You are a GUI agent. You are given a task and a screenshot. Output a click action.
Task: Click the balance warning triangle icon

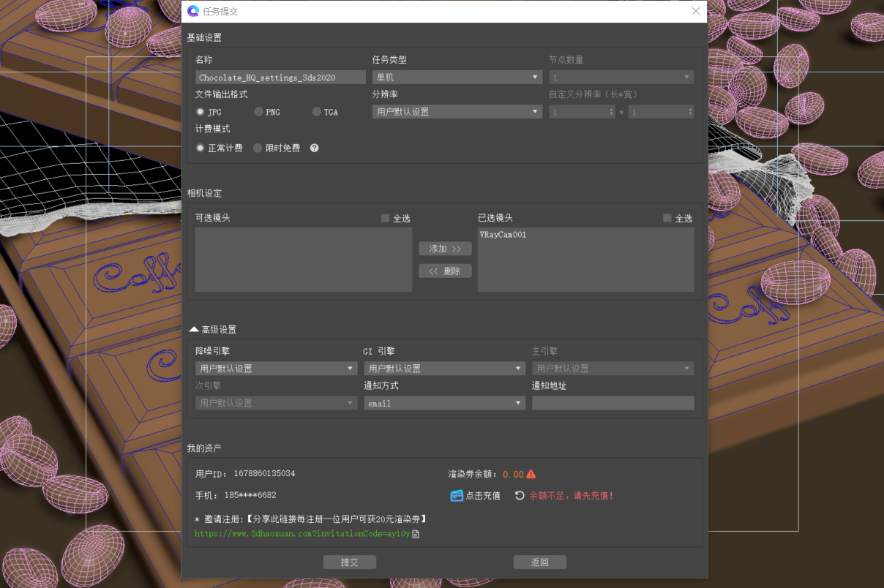(x=531, y=474)
